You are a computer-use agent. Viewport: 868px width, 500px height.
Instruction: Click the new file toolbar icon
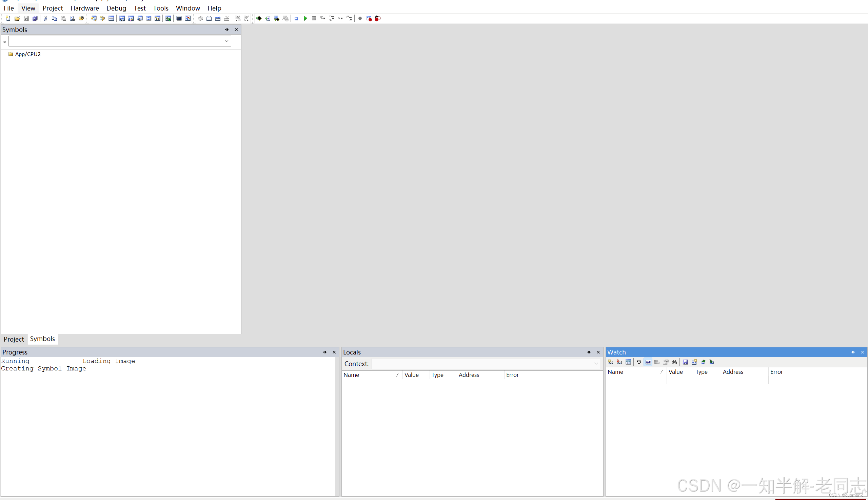[8, 19]
